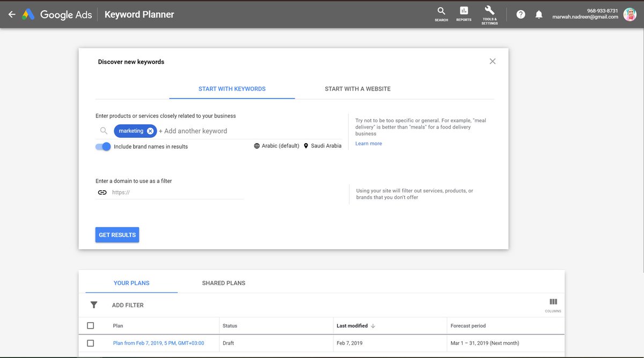
Task: Open the Reports chart icon
Action: [464, 13]
